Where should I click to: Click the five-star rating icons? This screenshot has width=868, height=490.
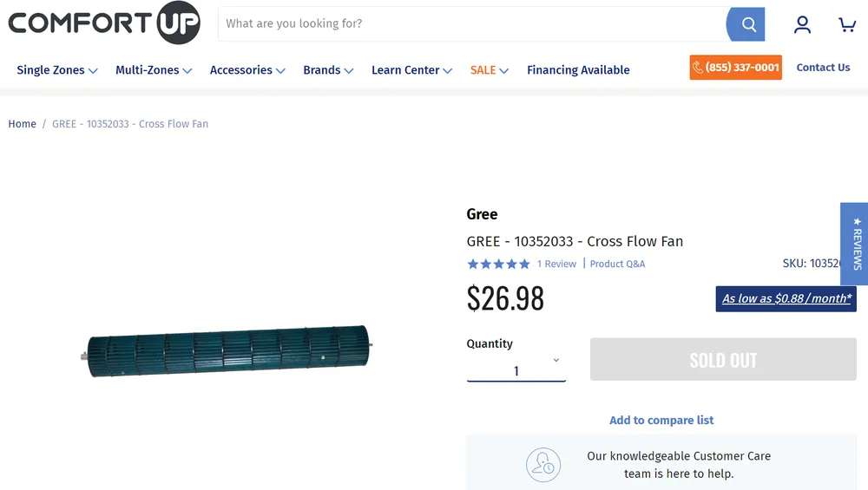(498, 264)
